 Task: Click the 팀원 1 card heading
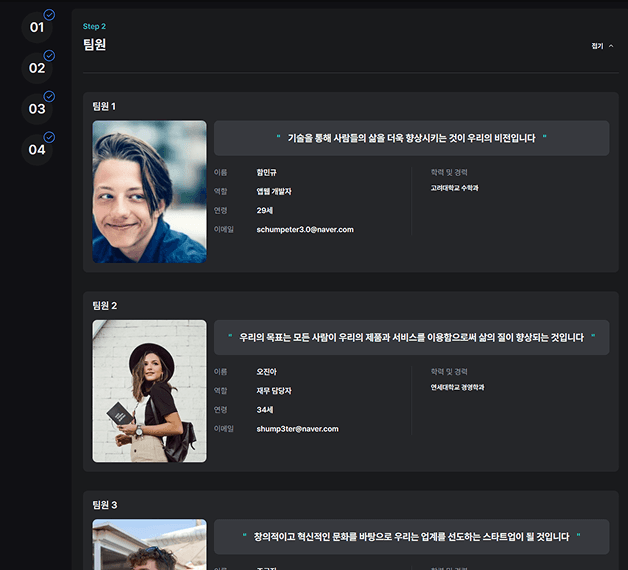click(x=104, y=106)
